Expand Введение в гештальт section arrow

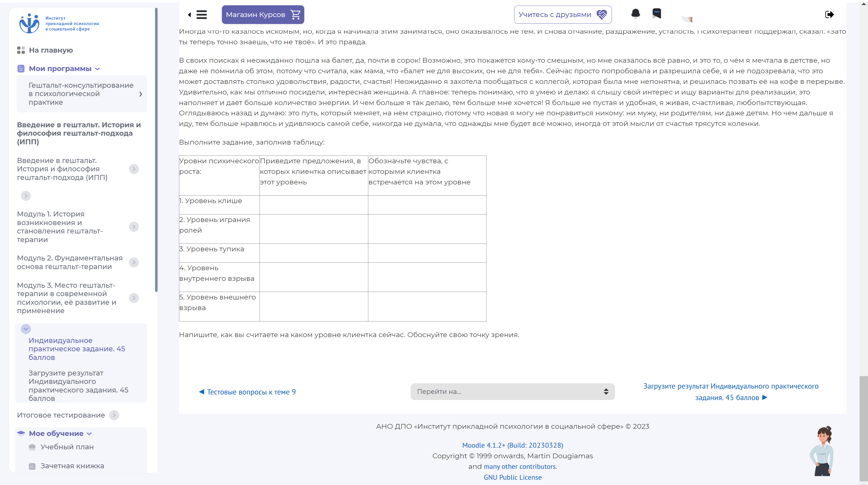point(134,169)
